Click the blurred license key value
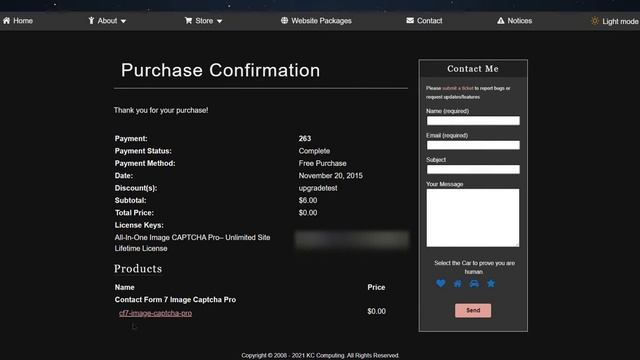 [x=352, y=240]
